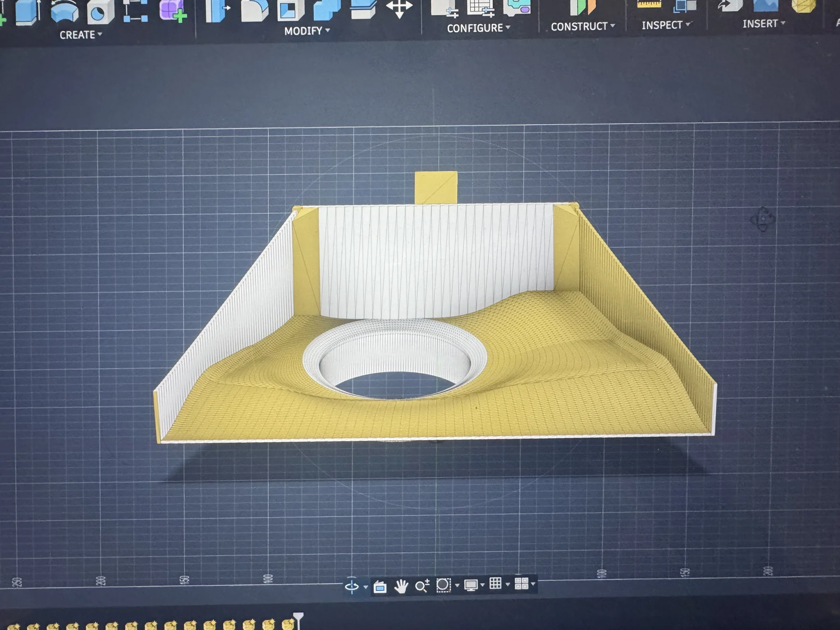Expand the Display Settings dropdown arrow
Image resolution: width=840 pixels, height=630 pixels.
pos(483,585)
